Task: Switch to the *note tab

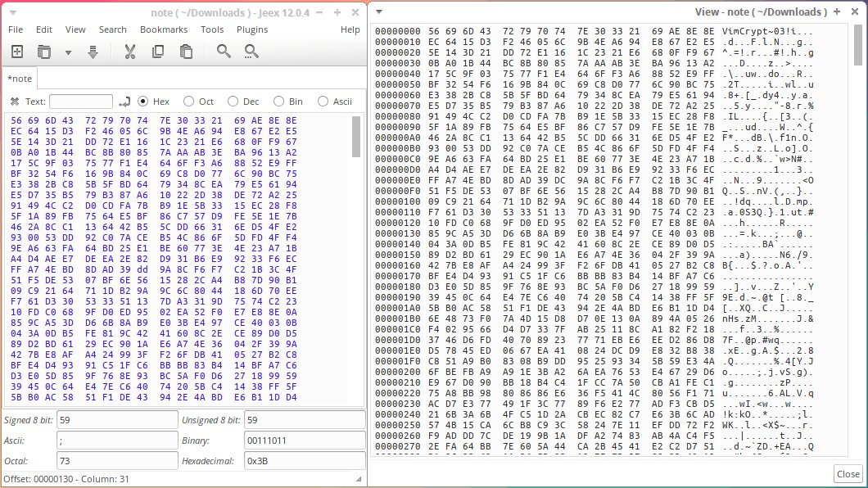Action: pos(20,79)
